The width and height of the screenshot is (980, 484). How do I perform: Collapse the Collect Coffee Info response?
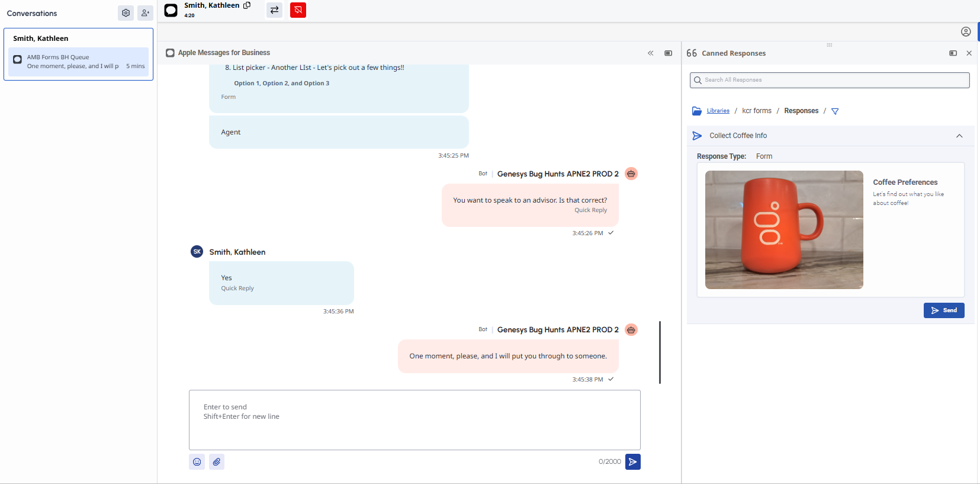point(959,136)
